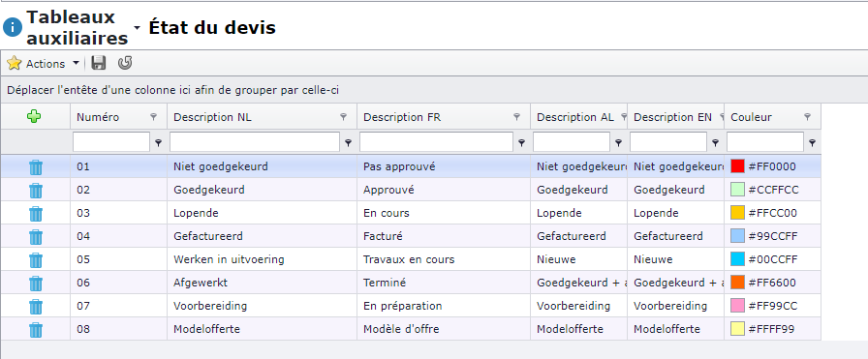Image resolution: width=868 pixels, height=359 pixels.
Task: Delete row 02 Goedgekeurd
Action: (36, 191)
